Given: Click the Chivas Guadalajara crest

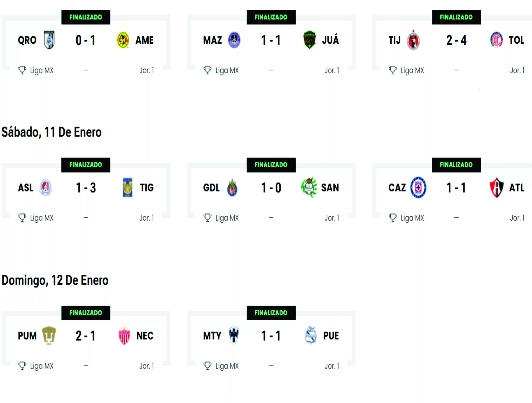Looking at the screenshot, I should [232, 187].
